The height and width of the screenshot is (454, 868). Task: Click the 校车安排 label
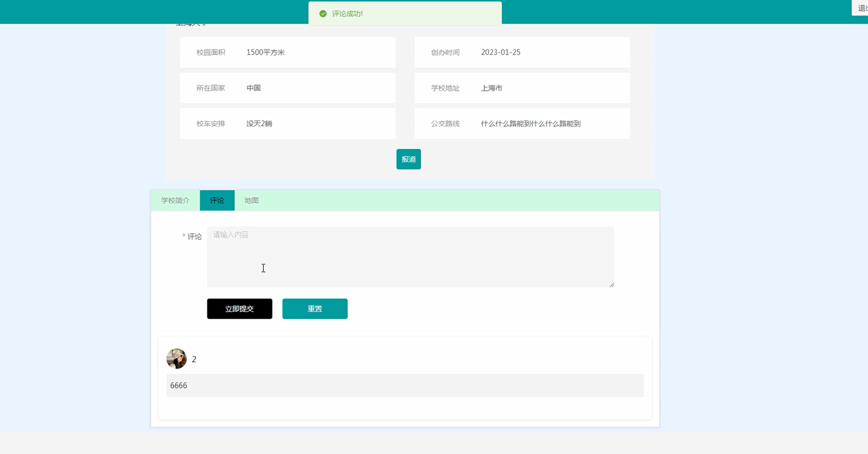tap(211, 124)
